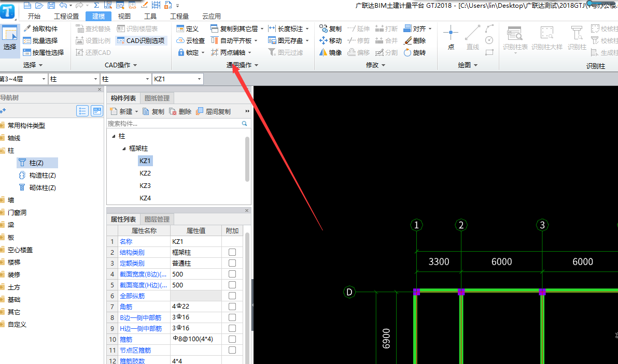Click the Save icon in quick access toolbar
618x364 pixels.
pyautogui.click(x=51, y=5)
